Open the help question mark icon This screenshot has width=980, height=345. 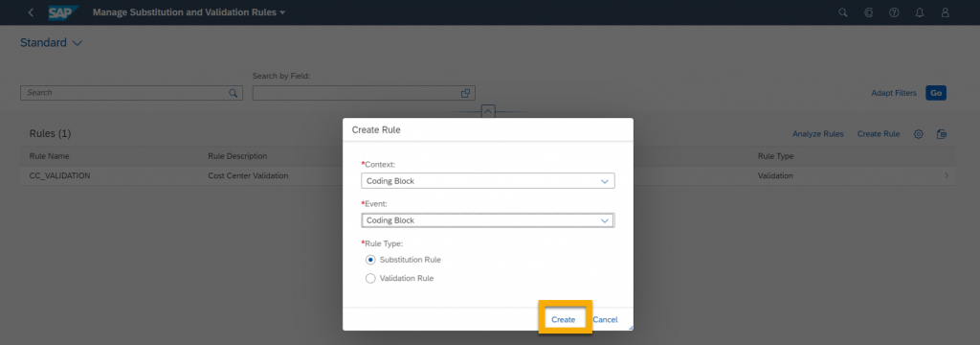(894, 12)
